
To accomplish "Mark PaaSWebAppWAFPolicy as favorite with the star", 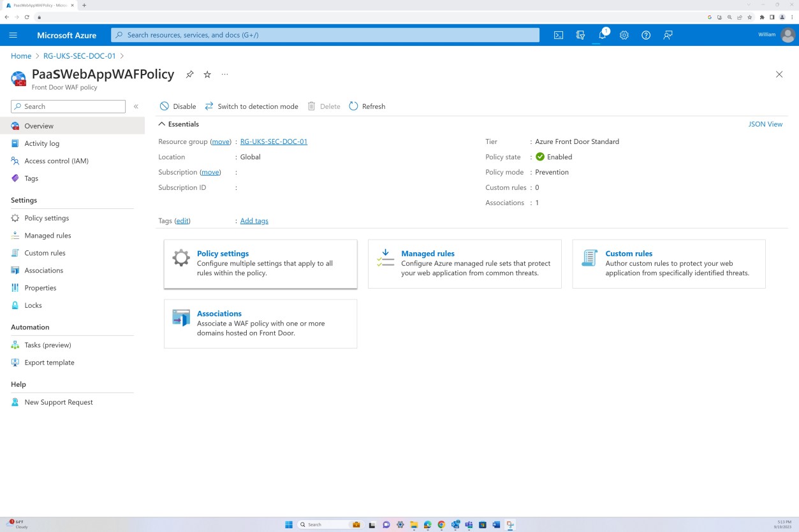I will coord(207,75).
